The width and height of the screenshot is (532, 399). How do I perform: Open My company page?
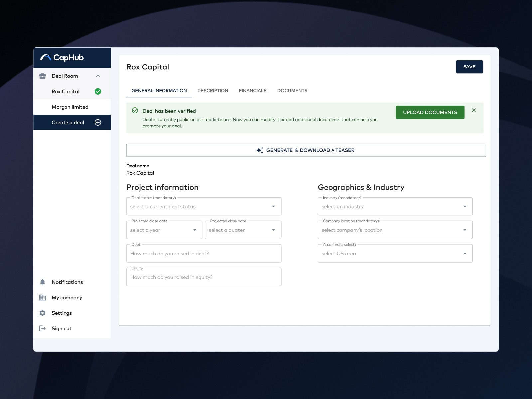67,298
